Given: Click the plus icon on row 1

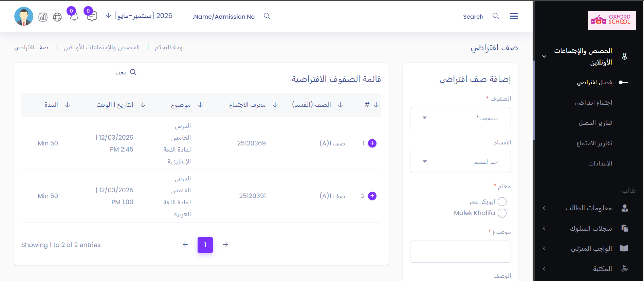Looking at the screenshot, I should 372,143.
